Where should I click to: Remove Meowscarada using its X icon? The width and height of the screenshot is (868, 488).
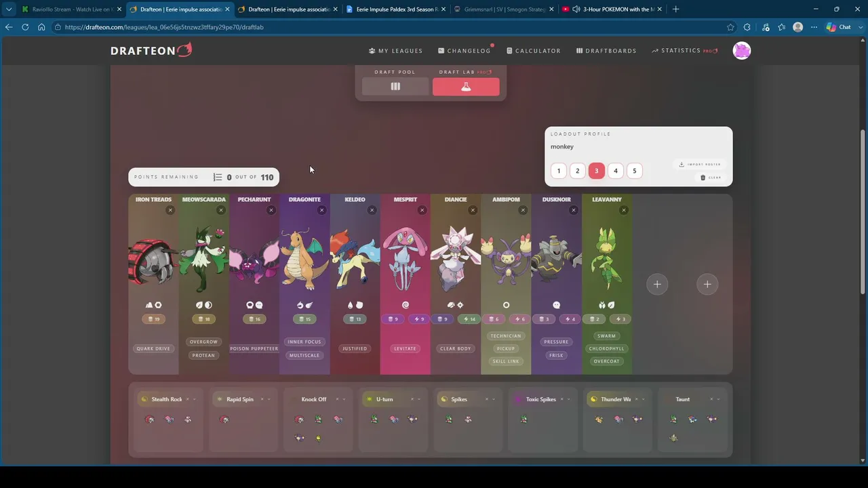[220, 210]
